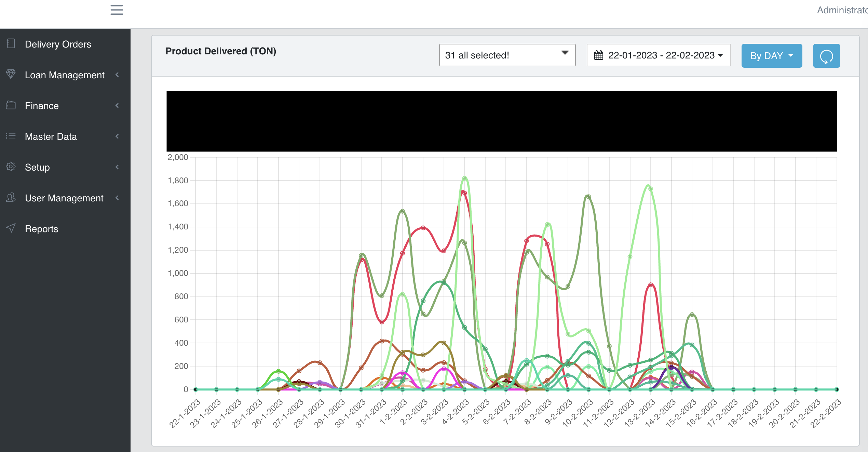Viewport: 868px width, 452px height.
Task: Open the Delivery Orders menu item
Action: (58, 44)
